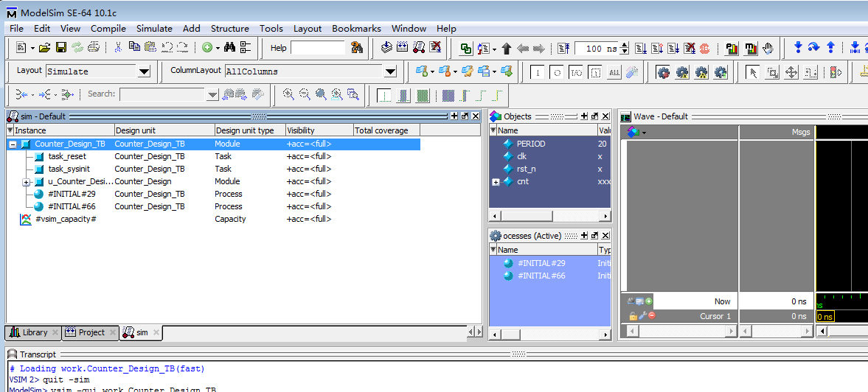Viewport: 868px width, 392px height.
Task: Click the Help search input field
Action: 318,48
